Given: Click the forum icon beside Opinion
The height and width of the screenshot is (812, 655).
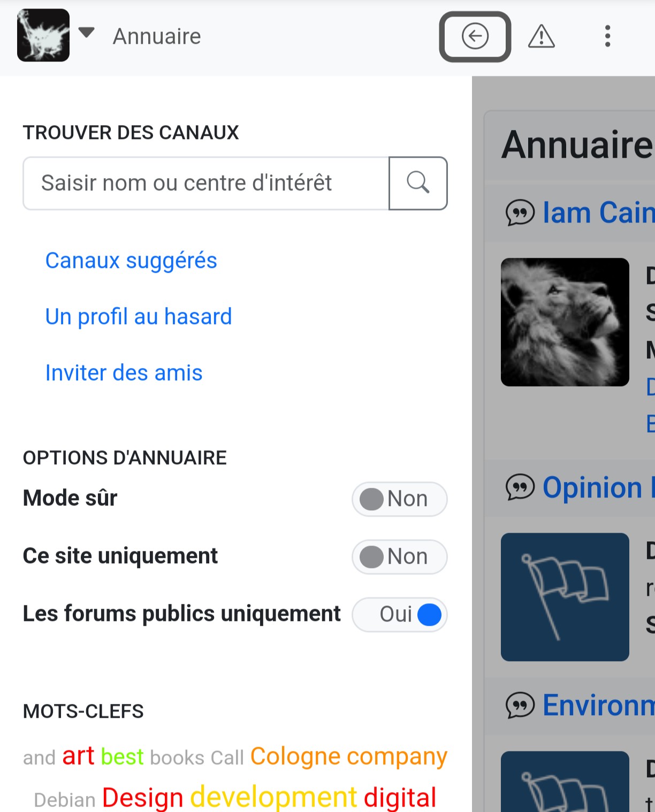Looking at the screenshot, I should click(x=520, y=487).
